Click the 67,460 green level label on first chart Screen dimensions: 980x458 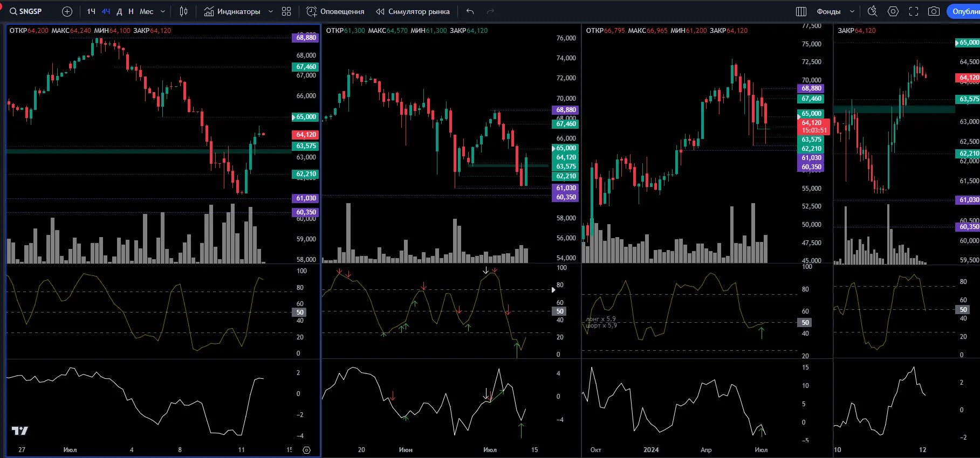(306, 67)
